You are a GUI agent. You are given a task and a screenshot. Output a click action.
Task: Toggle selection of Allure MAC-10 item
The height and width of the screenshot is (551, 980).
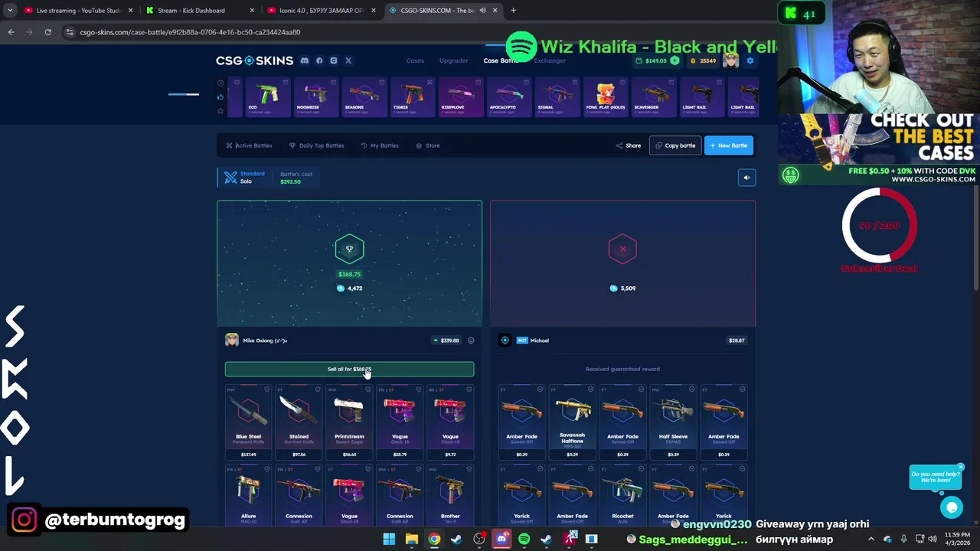click(x=267, y=469)
